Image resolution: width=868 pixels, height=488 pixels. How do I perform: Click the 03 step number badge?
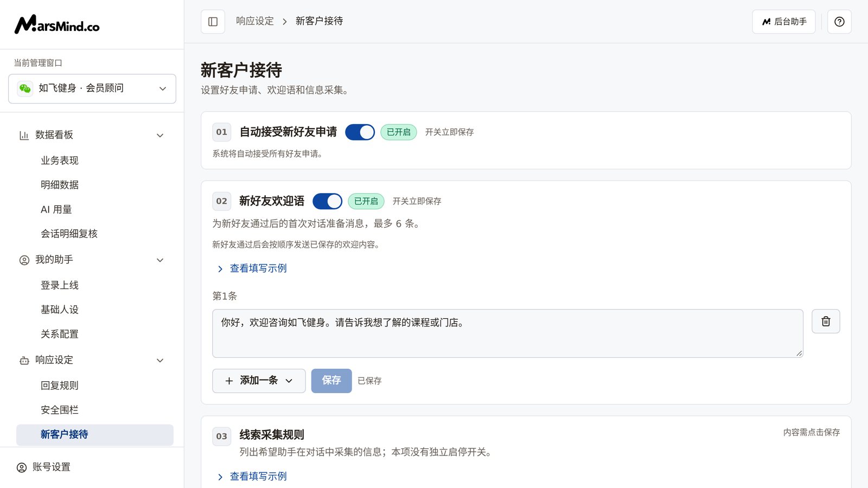point(222,436)
